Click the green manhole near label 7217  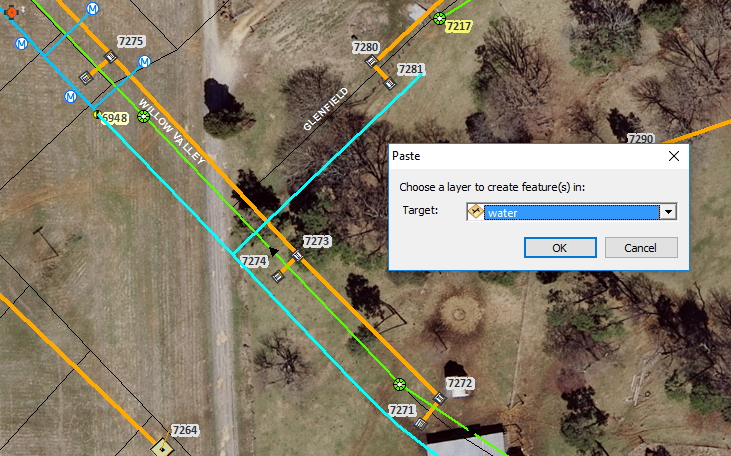(x=439, y=19)
